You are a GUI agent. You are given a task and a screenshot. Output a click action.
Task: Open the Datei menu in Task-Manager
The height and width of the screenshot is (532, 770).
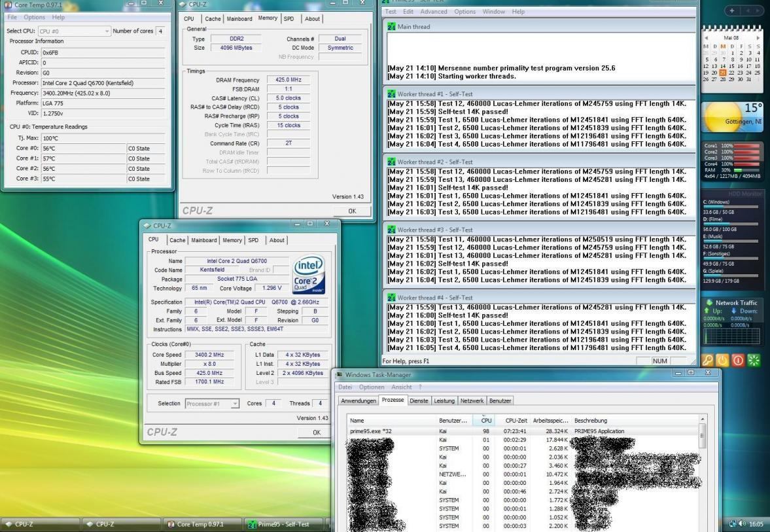coord(345,387)
